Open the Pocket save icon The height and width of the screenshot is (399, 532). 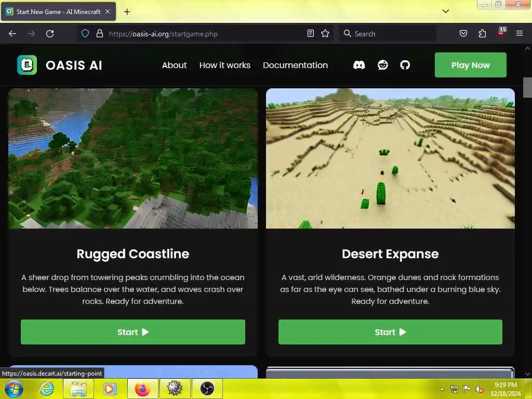click(x=463, y=33)
